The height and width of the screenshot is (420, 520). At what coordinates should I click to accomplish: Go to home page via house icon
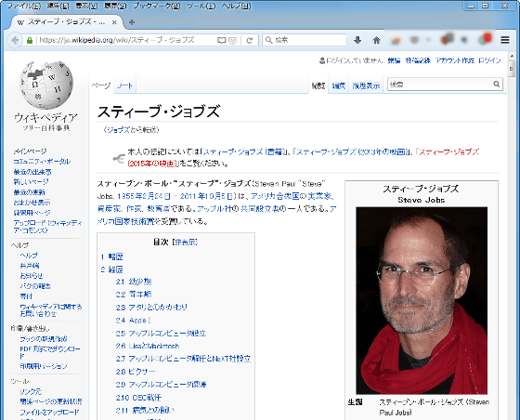376,40
